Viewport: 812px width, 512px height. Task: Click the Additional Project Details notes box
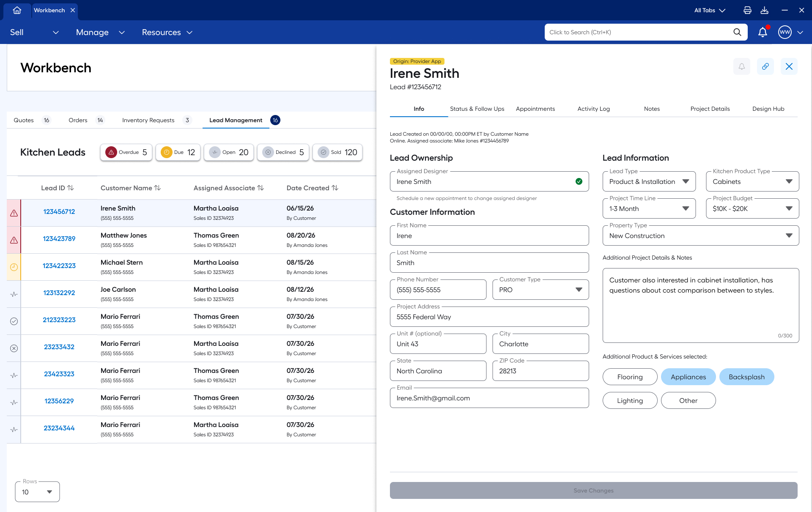point(701,305)
